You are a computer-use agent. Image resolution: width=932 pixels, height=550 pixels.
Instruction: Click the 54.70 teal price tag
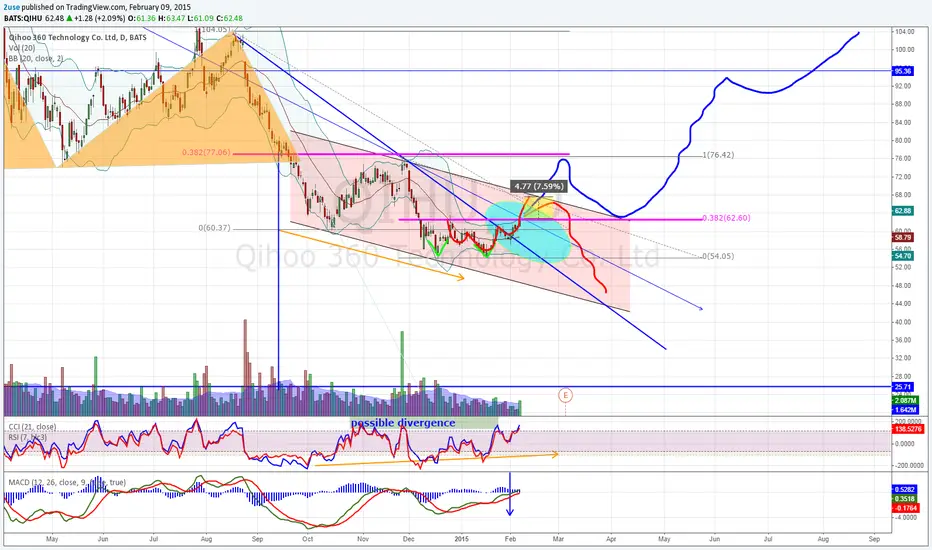pos(903,256)
